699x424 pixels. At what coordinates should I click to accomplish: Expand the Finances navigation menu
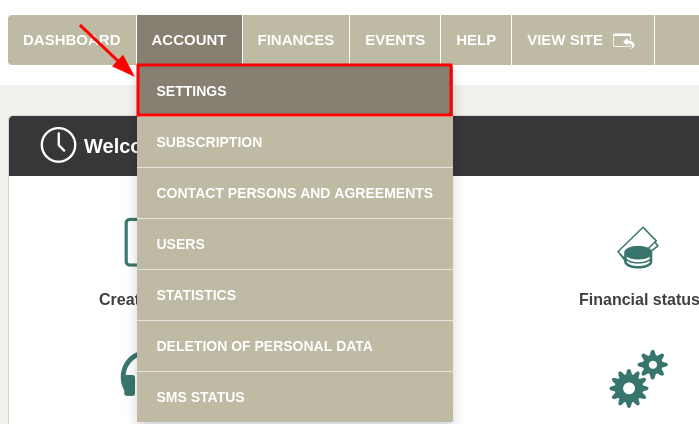coord(296,40)
